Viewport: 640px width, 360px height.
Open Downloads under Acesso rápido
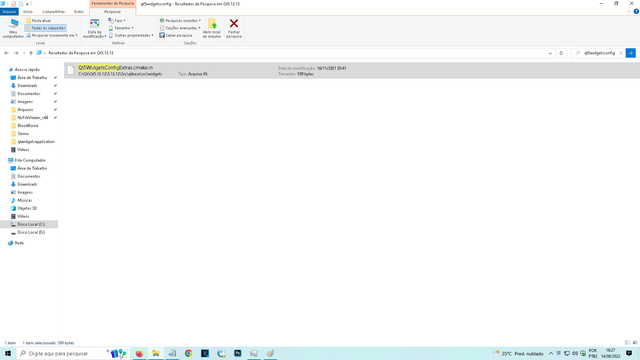pyautogui.click(x=27, y=86)
